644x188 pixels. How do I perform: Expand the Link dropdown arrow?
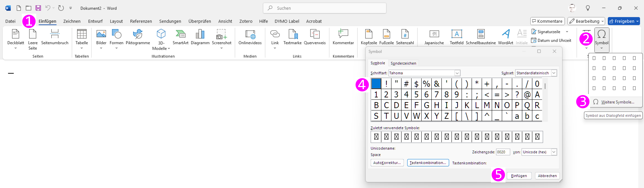tap(275, 48)
